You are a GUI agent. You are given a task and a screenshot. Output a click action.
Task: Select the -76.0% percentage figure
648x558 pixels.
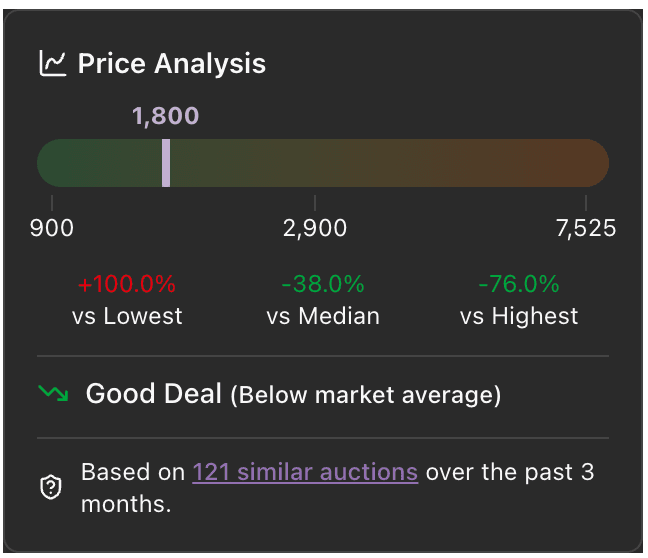pyautogui.click(x=519, y=284)
